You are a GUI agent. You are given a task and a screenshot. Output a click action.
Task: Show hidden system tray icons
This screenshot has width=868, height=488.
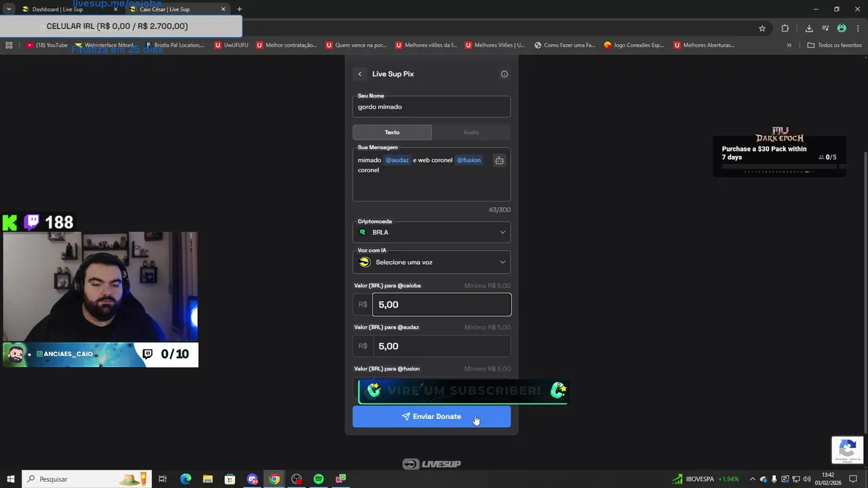(752, 479)
